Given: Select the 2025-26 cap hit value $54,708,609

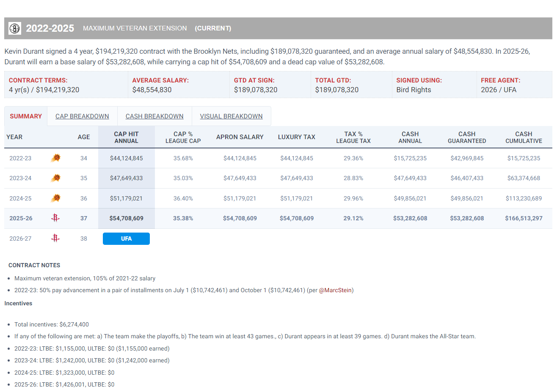Looking at the screenshot, I should pos(126,218).
